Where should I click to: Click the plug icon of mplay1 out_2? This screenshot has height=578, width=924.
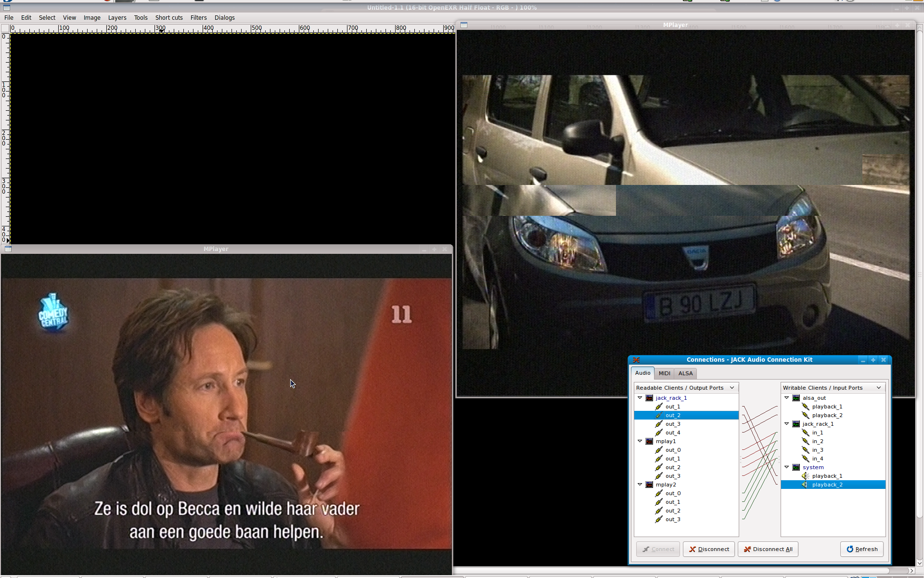659,467
